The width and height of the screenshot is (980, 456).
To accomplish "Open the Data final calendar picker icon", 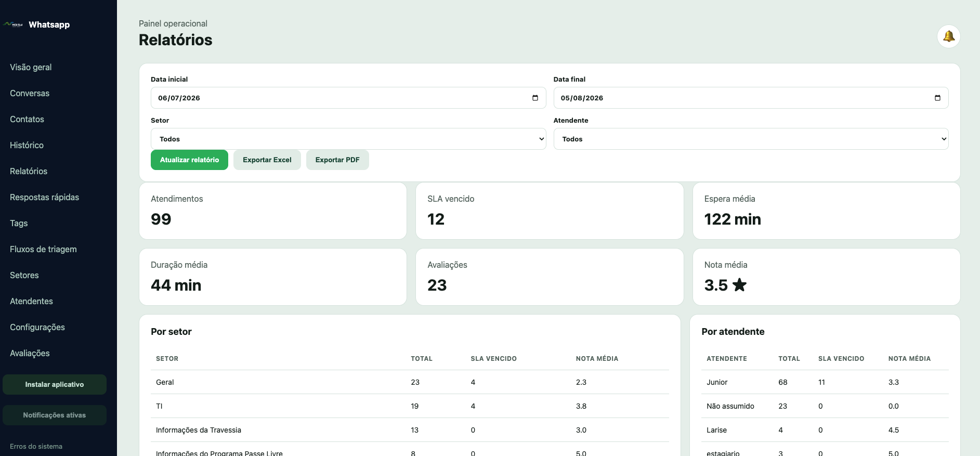I will (937, 98).
